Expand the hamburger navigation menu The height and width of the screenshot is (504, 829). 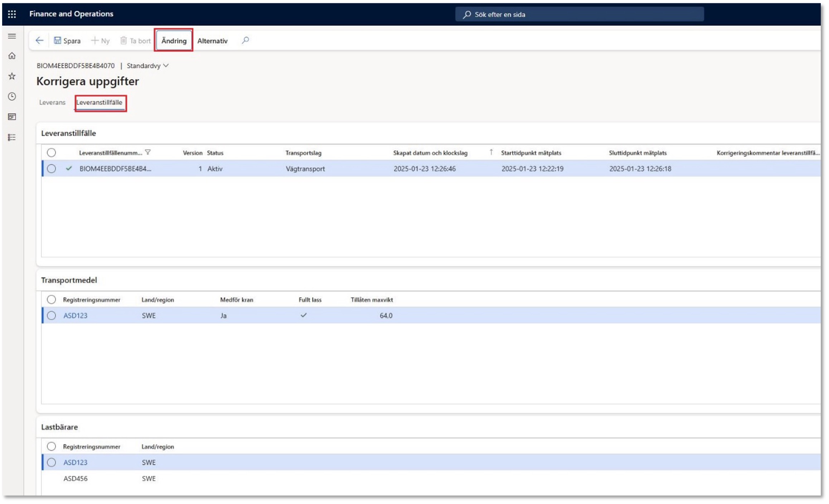12,36
